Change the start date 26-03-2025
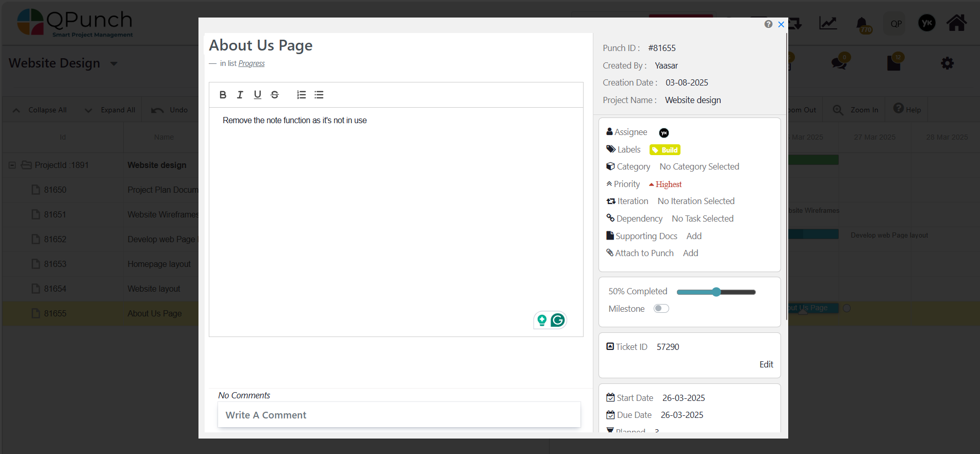This screenshot has width=980, height=454. coord(684,398)
